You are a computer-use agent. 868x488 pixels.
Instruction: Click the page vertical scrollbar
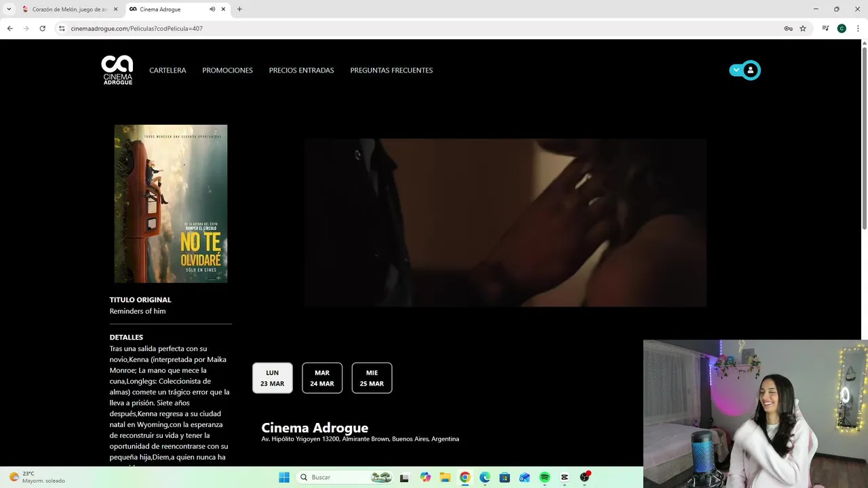pyautogui.click(x=864, y=138)
